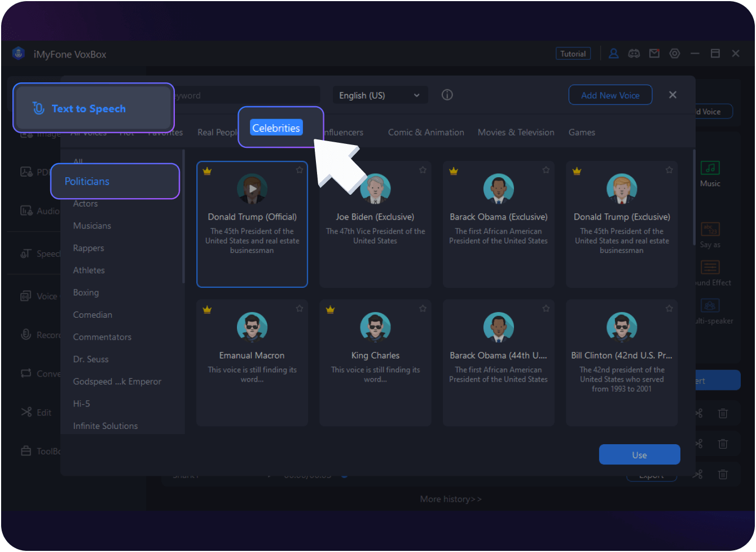Select the Dr. Seuss category

click(91, 359)
